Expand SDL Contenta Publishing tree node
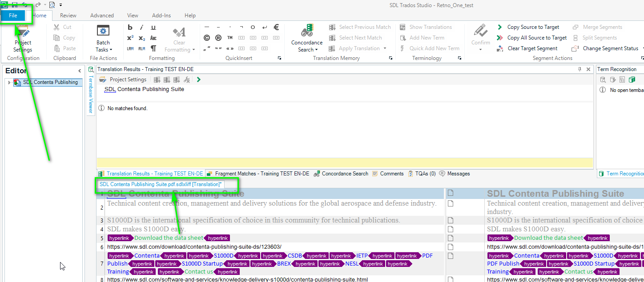644x282 pixels. tap(9, 83)
